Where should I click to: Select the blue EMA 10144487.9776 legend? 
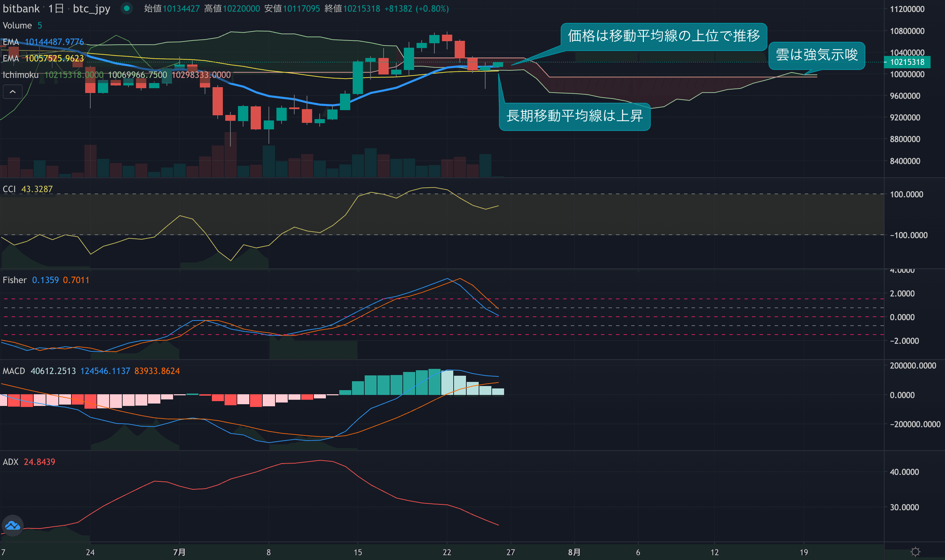(43, 42)
